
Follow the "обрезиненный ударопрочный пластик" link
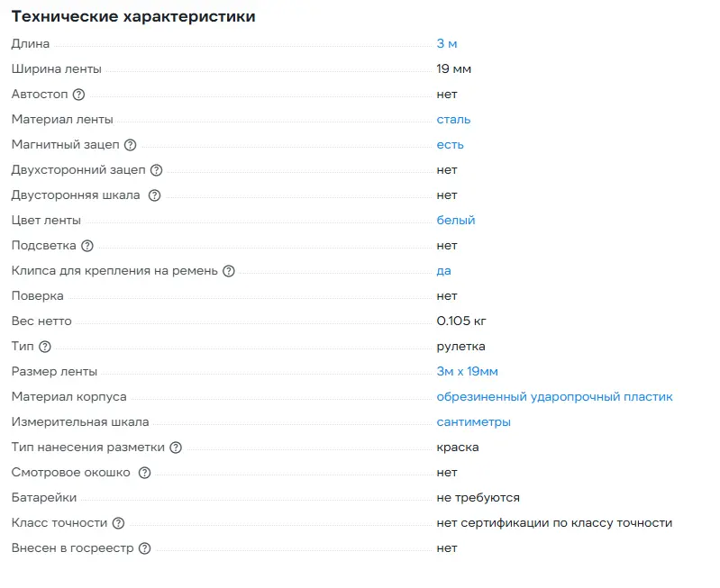554,396
